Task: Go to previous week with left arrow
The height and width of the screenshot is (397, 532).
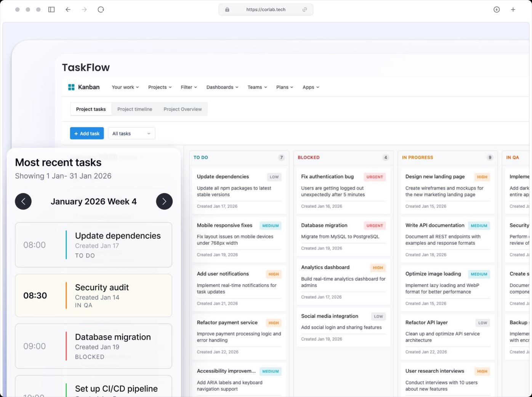Action: coord(23,202)
